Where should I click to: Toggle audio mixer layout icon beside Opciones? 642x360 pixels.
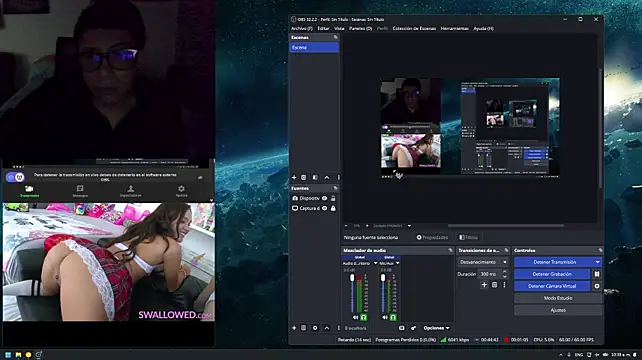click(x=402, y=328)
